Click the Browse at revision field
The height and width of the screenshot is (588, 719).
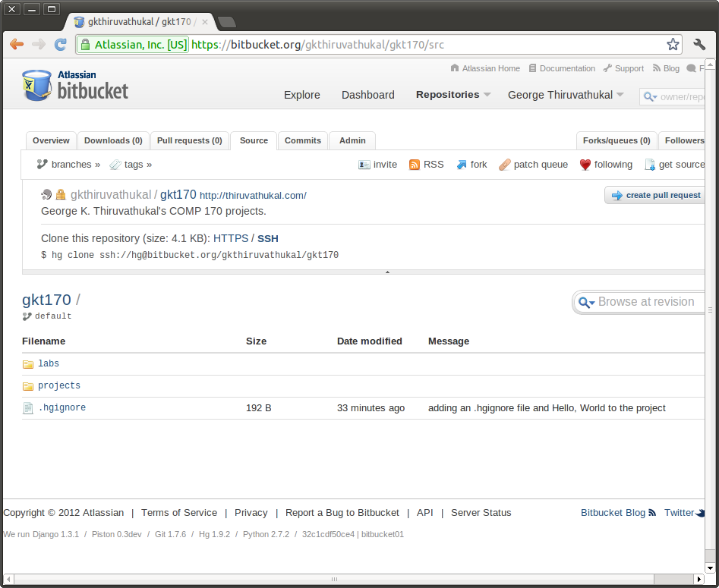pyautogui.click(x=645, y=302)
